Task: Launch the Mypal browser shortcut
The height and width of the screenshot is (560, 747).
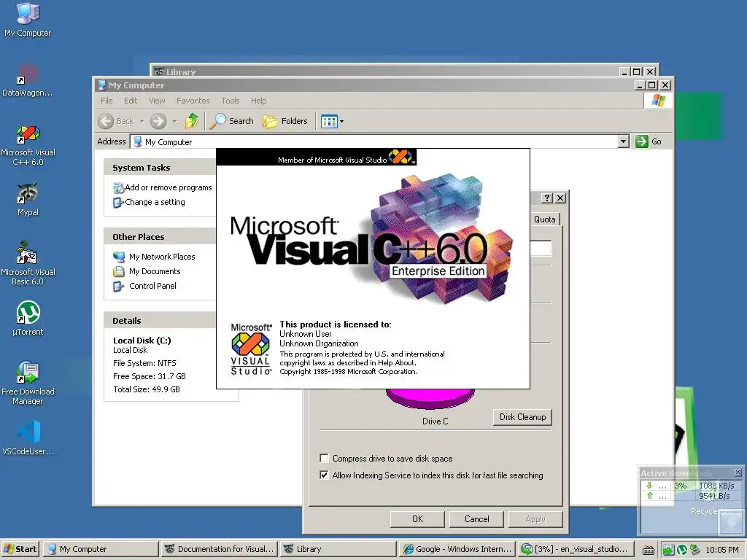Action: tap(28, 199)
